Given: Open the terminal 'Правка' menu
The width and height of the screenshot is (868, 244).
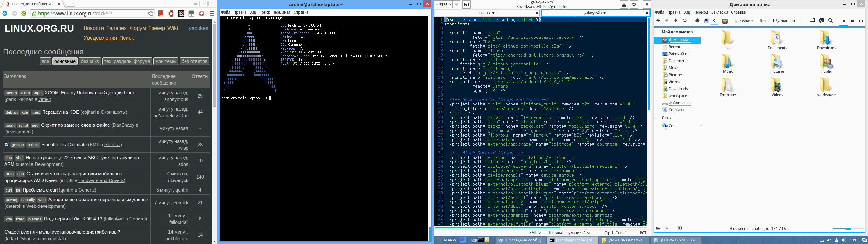Looking at the screenshot, I should (240, 12).
